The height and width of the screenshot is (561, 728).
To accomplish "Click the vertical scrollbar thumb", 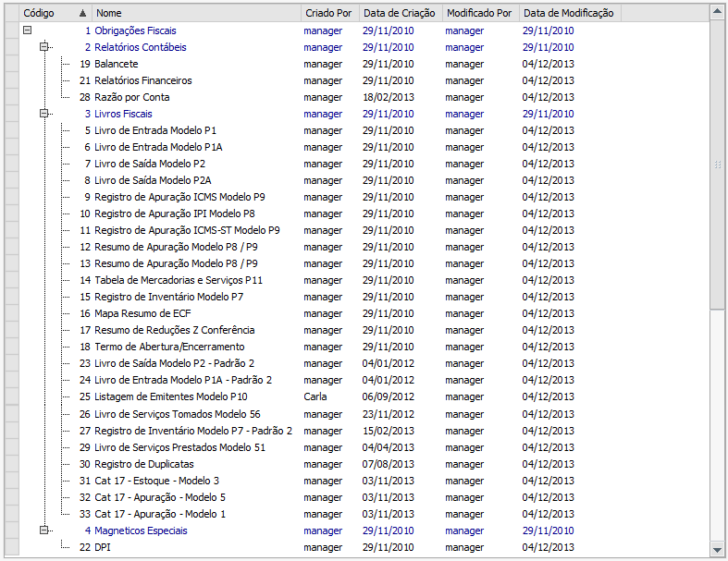I will pyautogui.click(x=717, y=165).
